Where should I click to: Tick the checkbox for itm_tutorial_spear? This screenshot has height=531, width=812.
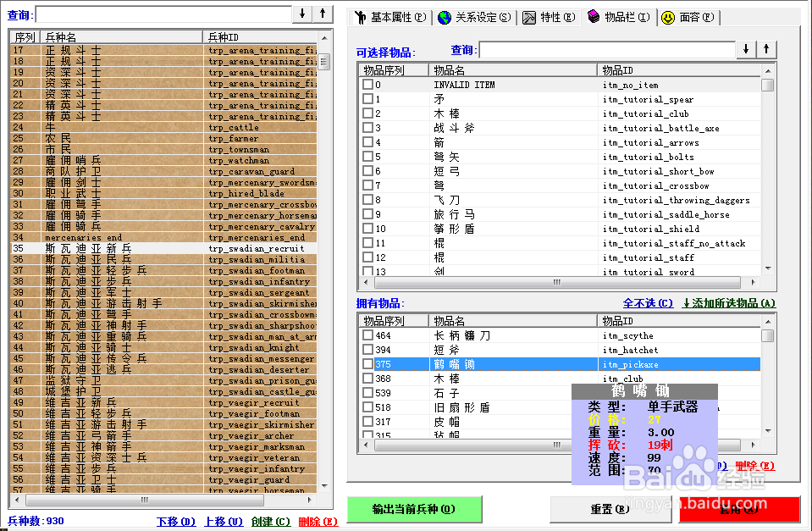pos(367,99)
